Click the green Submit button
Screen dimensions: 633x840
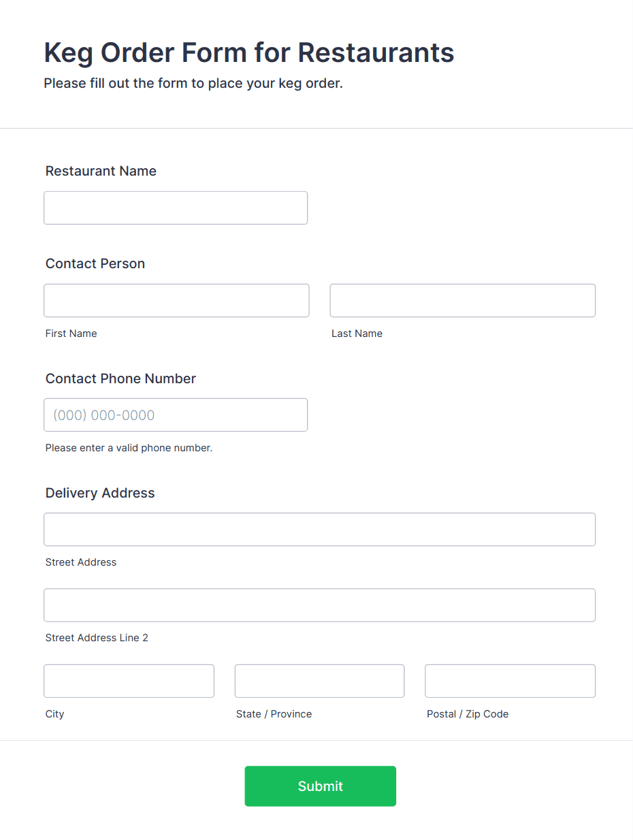320,786
